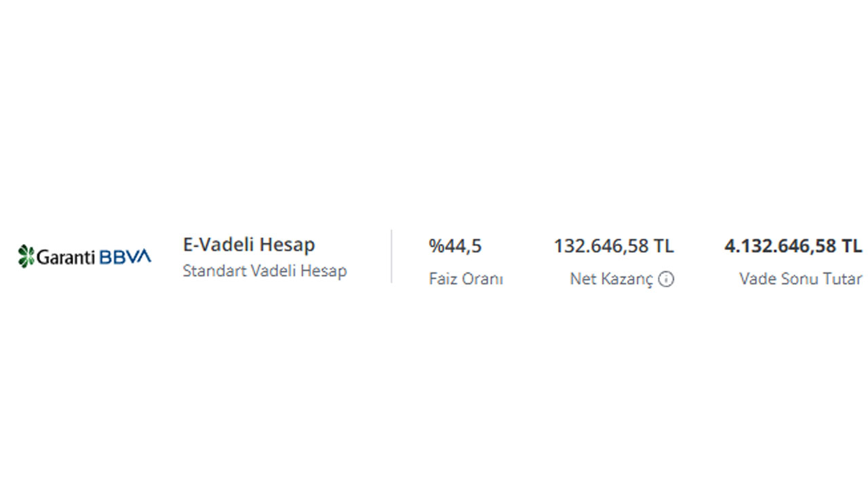
Task: Click the word "Standart" in the subtitle
Action: click(214, 270)
